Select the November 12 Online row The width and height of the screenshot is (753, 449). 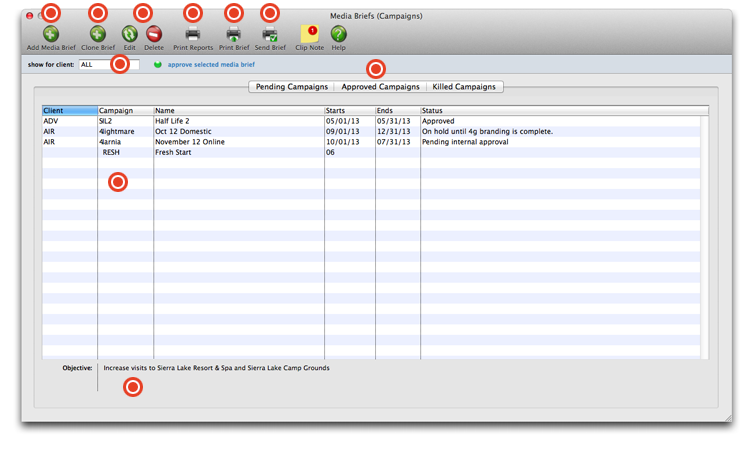238,142
